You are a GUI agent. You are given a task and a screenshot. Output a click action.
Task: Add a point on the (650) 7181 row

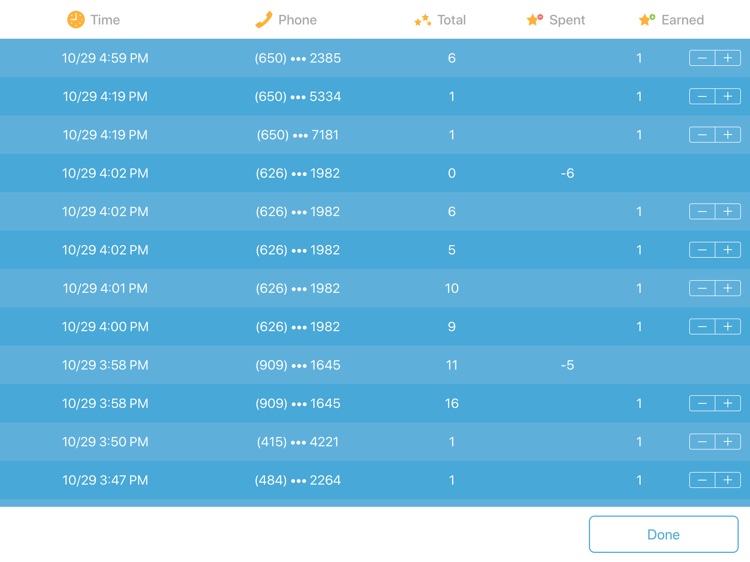click(728, 134)
